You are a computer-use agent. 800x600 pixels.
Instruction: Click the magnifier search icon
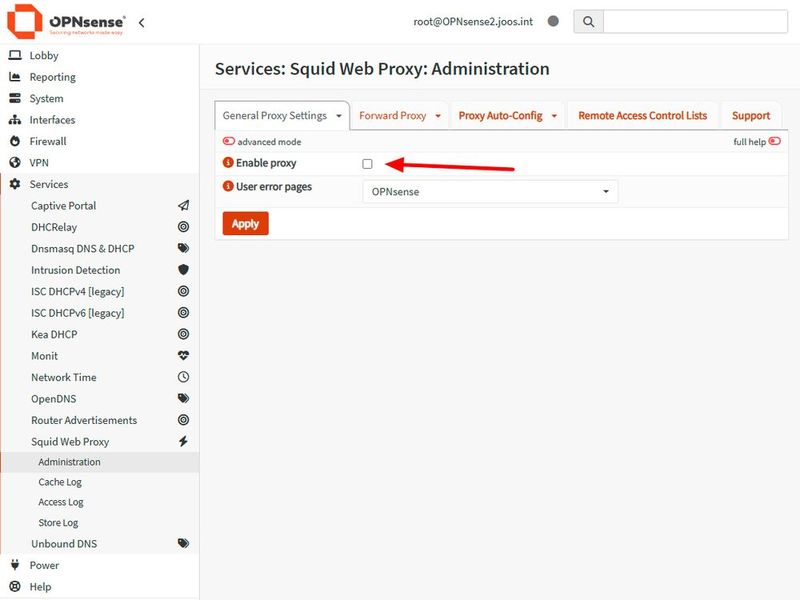588,22
